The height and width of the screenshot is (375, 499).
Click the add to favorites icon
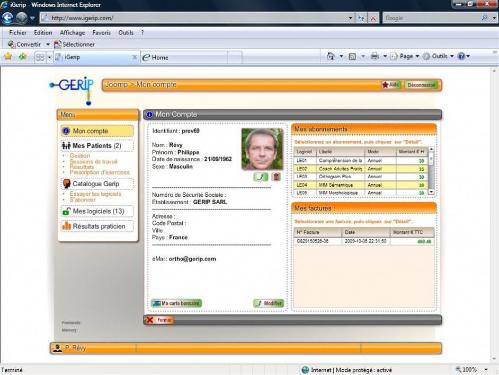coord(23,57)
